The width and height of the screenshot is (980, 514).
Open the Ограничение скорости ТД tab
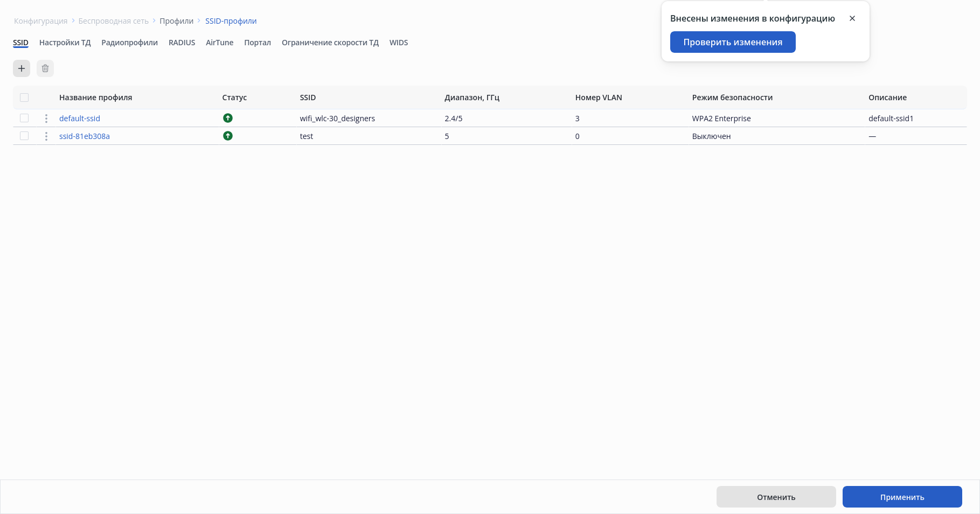330,43
